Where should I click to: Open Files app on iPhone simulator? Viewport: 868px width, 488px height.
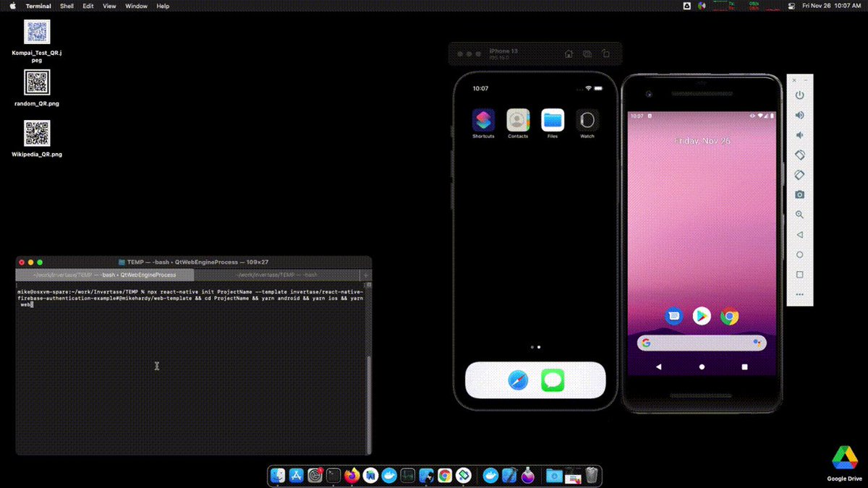click(553, 120)
